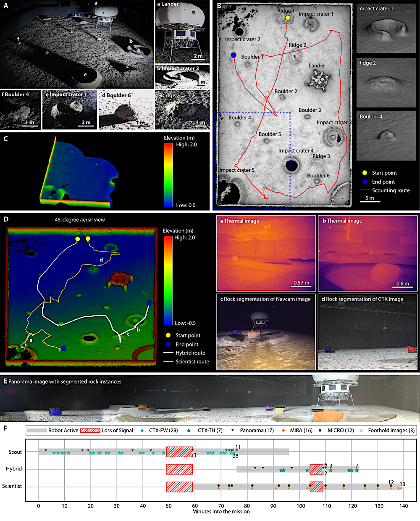Select the Scout star marker in the legend
The height and width of the screenshot is (521, 420).
(x=142, y=430)
